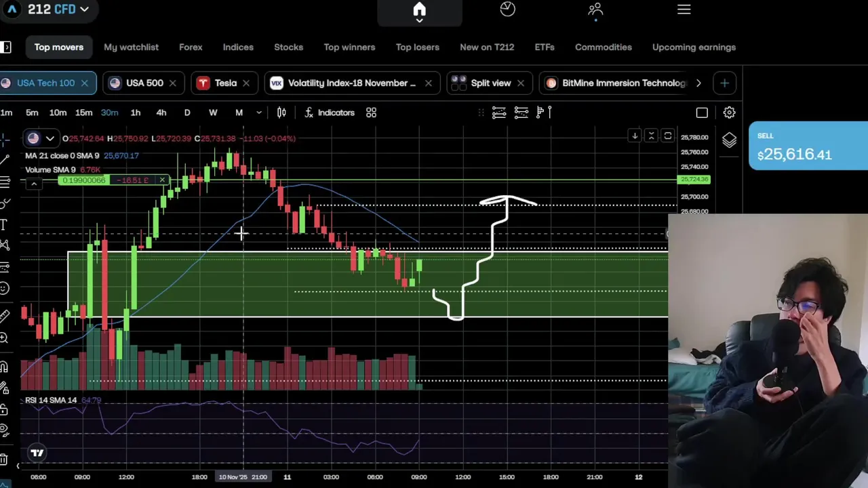Select the crosshair cursor tool
The height and width of the screenshot is (488, 868).
click(x=4, y=139)
